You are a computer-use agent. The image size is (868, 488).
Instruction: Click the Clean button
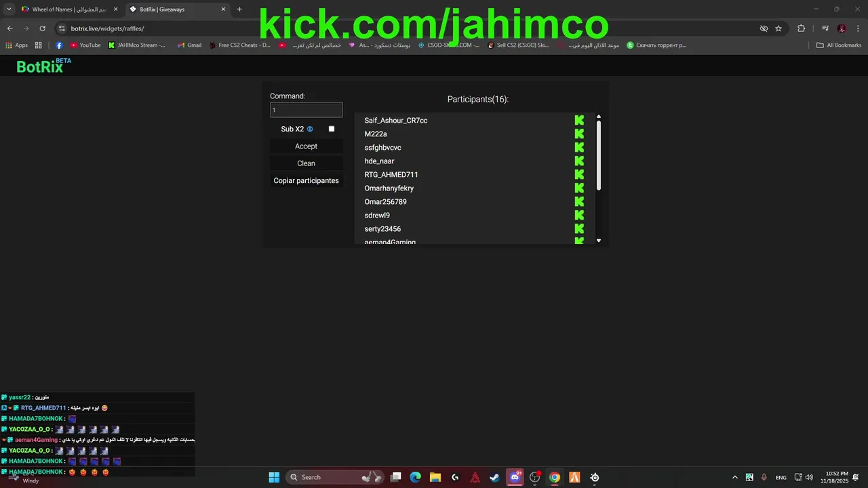pos(306,163)
